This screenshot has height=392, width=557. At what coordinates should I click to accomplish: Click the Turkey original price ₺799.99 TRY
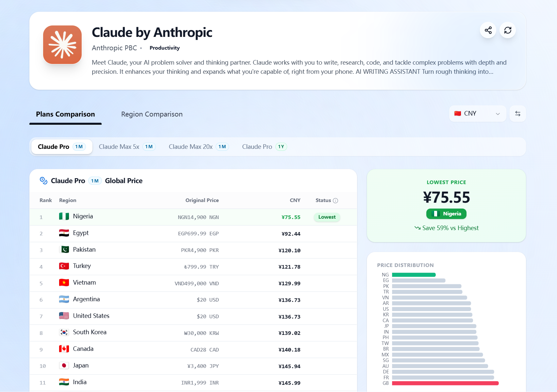point(202,267)
